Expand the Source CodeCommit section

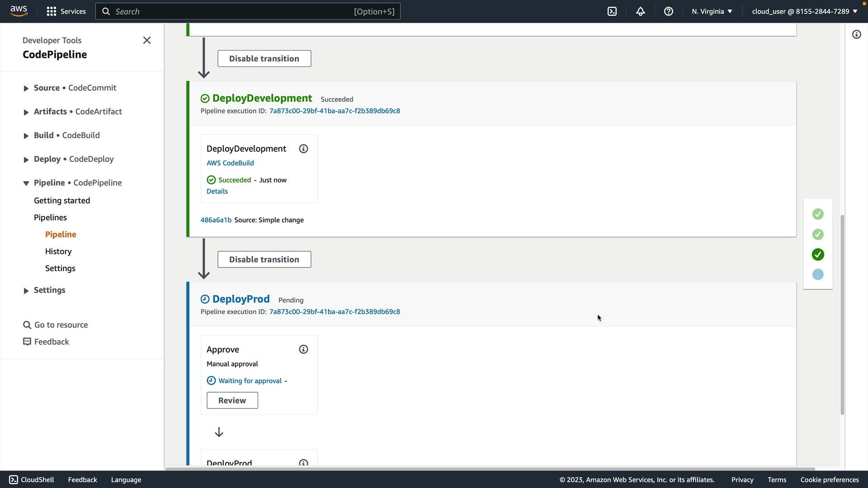(x=26, y=88)
